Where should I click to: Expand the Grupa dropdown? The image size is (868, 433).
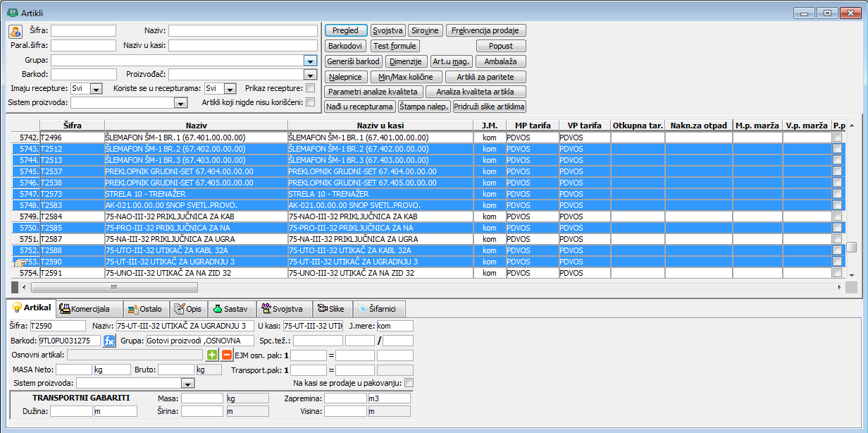(x=309, y=60)
